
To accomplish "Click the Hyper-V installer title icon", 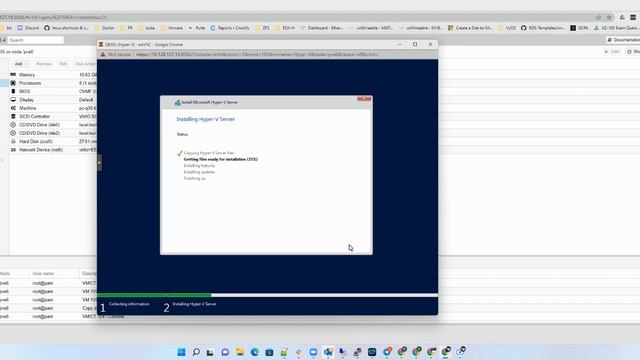I will coord(178,102).
